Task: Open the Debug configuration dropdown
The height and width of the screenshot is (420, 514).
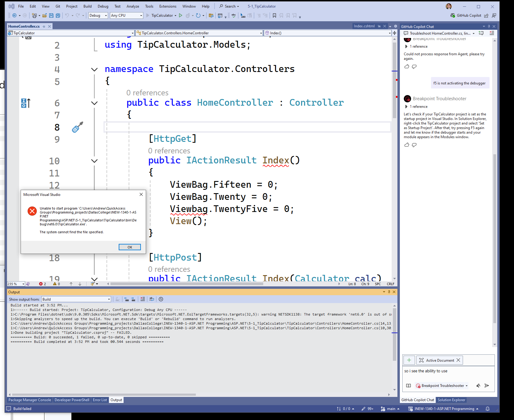Action: pos(98,15)
